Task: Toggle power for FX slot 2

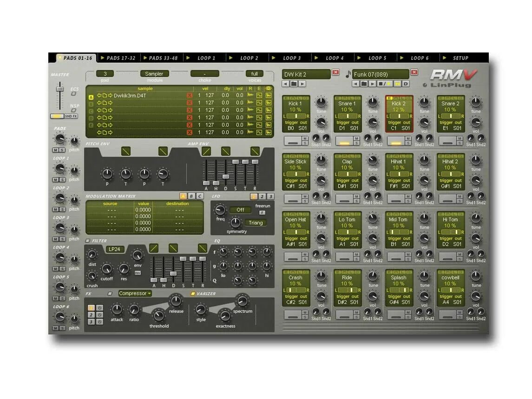Action: (99, 315)
